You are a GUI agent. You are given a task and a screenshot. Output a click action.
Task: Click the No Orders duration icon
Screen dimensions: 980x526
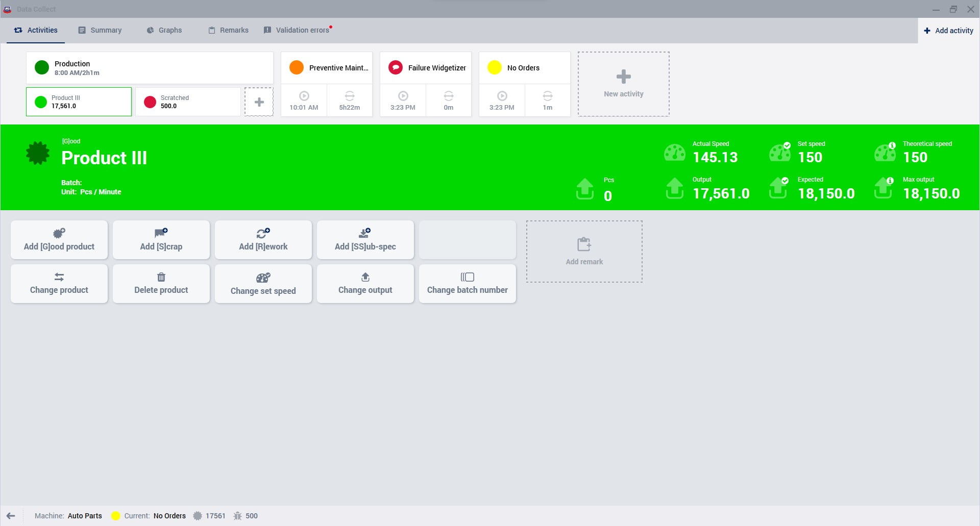tap(547, 96)
